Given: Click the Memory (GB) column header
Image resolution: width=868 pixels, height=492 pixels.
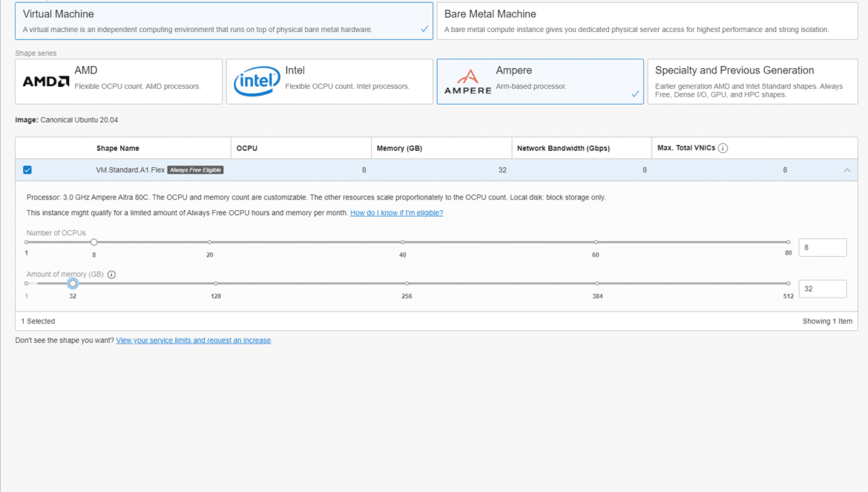Looking at the screenshot, I should click(399, 148).
